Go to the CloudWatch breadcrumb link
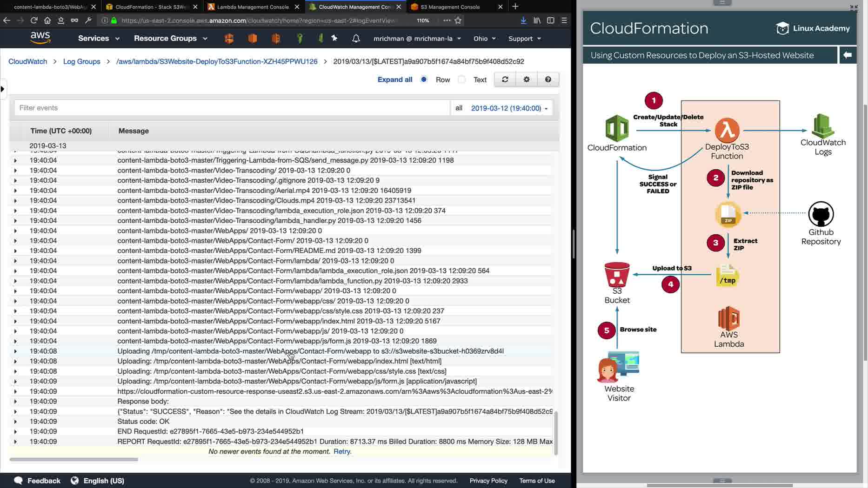Screen dimensions: 868x488 coord(28,61)
